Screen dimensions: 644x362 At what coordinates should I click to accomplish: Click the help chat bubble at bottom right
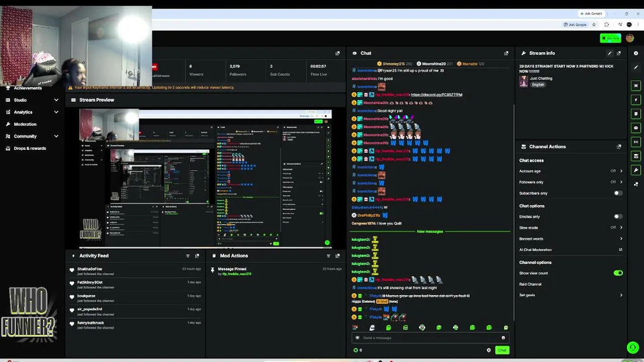632,347
